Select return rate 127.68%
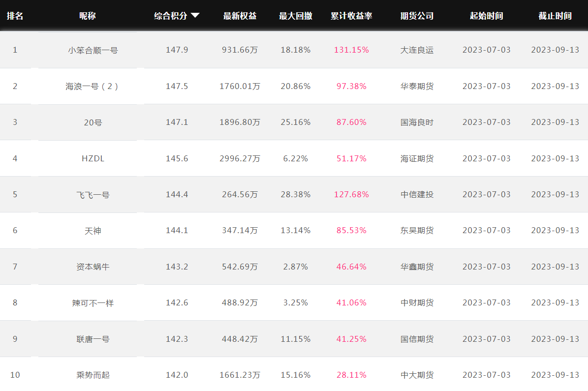This screenshot has width=588, height=391. pos(351,195)
